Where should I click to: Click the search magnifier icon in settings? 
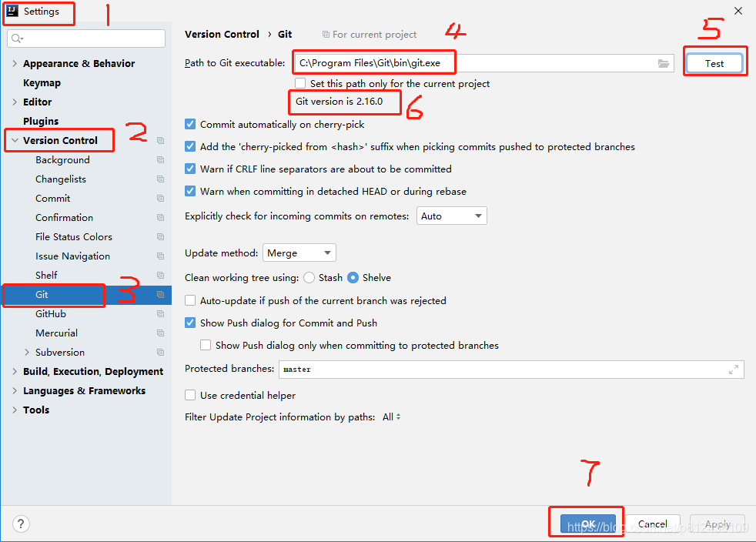(x=17, y=38)
